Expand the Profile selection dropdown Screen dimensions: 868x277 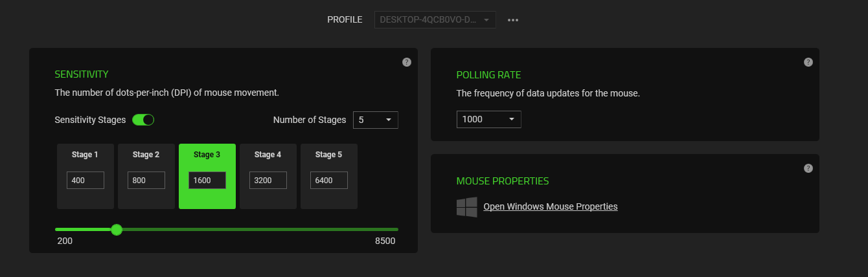435,20
